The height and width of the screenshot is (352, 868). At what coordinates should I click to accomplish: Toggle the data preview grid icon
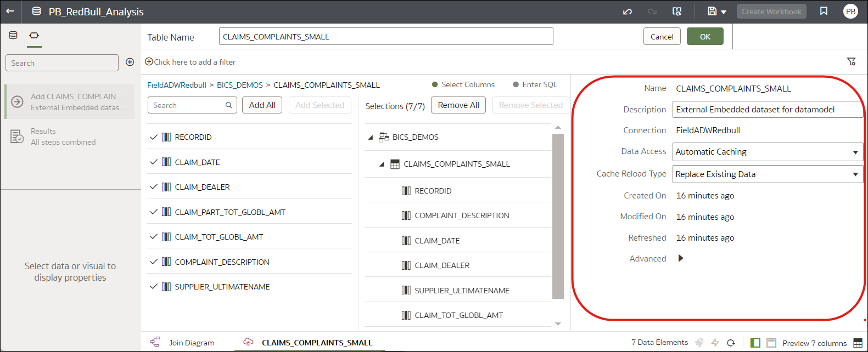point(858,343)
